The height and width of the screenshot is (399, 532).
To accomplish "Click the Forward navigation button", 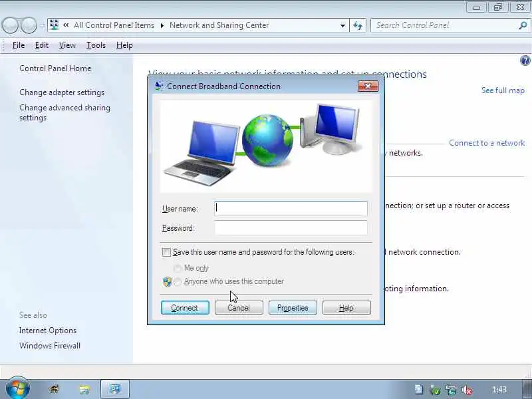I will pos(29,25).
